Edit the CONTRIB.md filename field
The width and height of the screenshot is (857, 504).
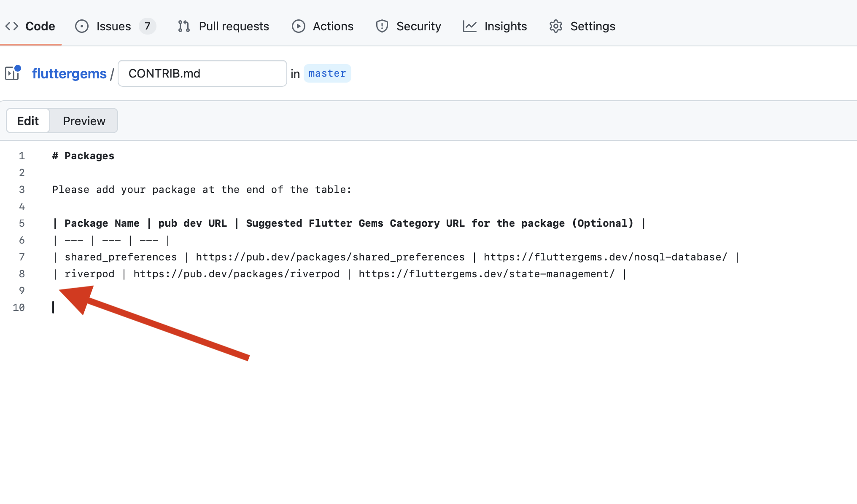tap(202, 73)
